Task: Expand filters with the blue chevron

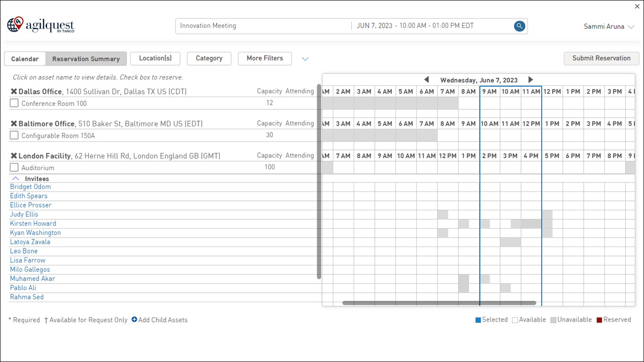Action: pyautogui.click(x=305, y=59)
